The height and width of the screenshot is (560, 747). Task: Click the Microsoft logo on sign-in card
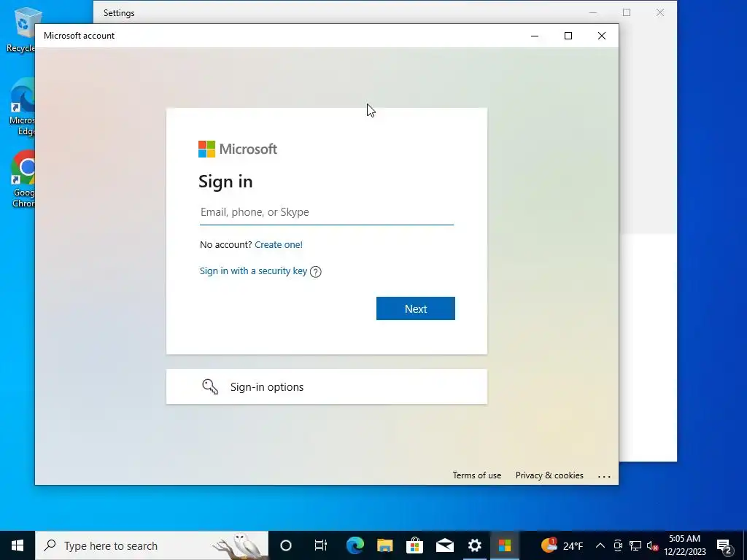[238, 149]
